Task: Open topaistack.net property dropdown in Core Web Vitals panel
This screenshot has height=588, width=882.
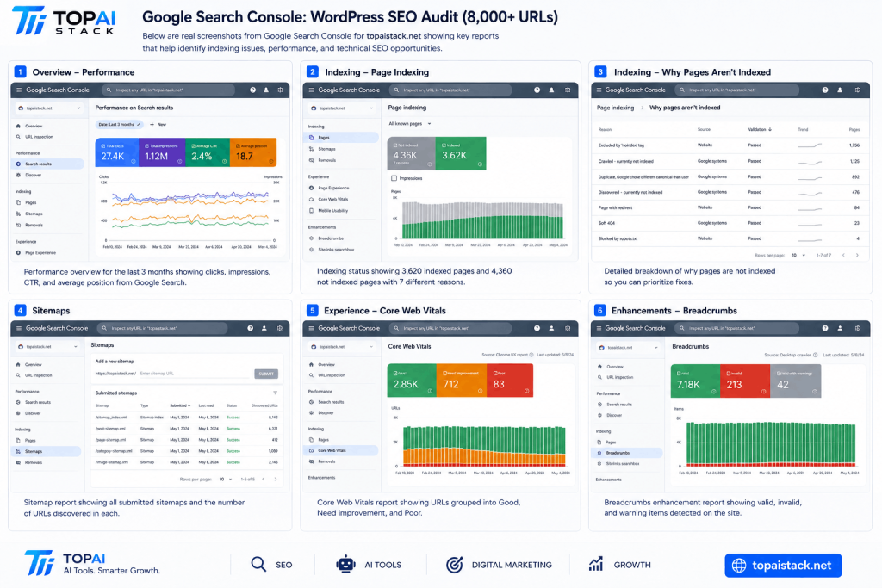Action: (342, 347)
